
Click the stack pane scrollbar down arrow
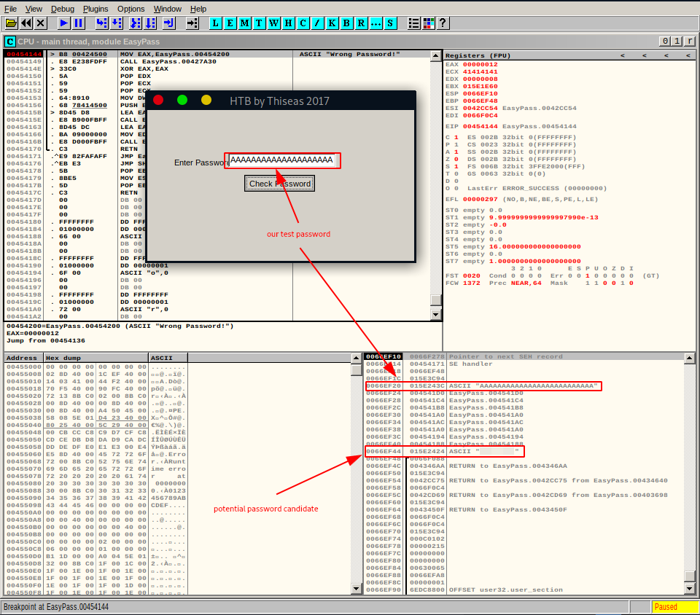coord(689,589)
